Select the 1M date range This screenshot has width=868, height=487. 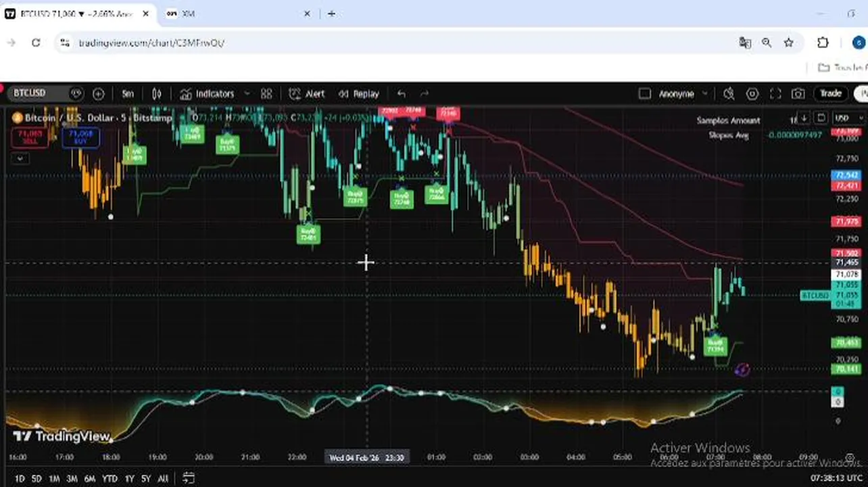(55, 479)
